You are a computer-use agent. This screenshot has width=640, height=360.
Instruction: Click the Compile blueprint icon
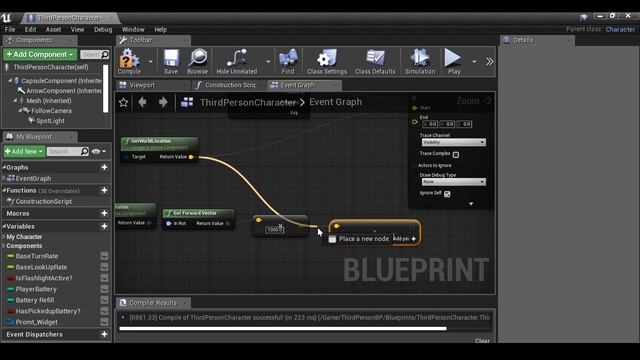tap(129, 61)
